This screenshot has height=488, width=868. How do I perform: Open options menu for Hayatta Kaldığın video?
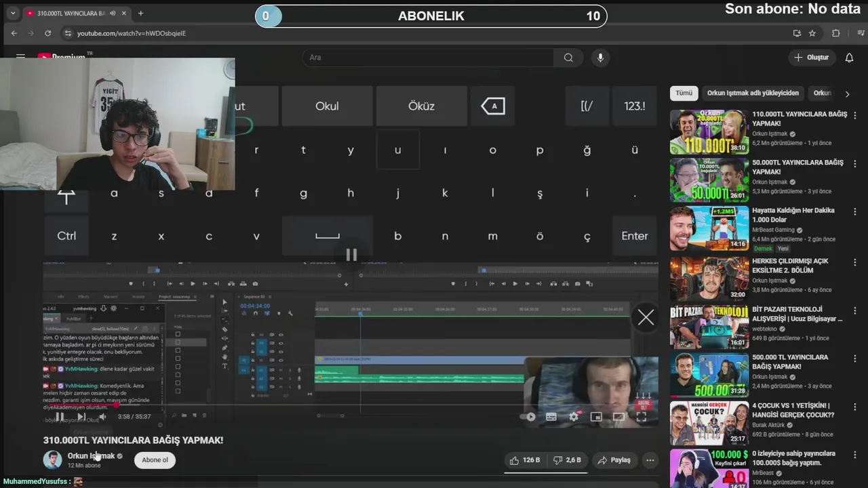[x=855, y=212]
